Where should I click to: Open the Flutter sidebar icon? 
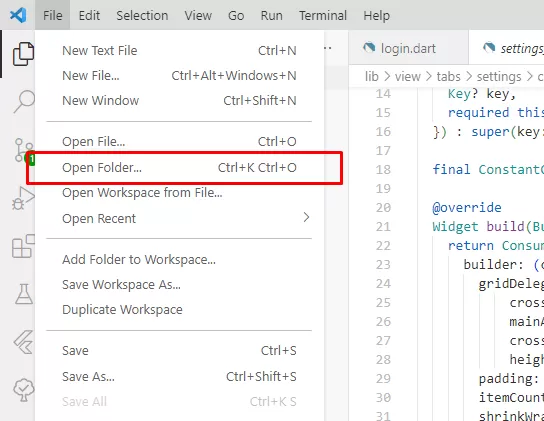click(24, 342)
